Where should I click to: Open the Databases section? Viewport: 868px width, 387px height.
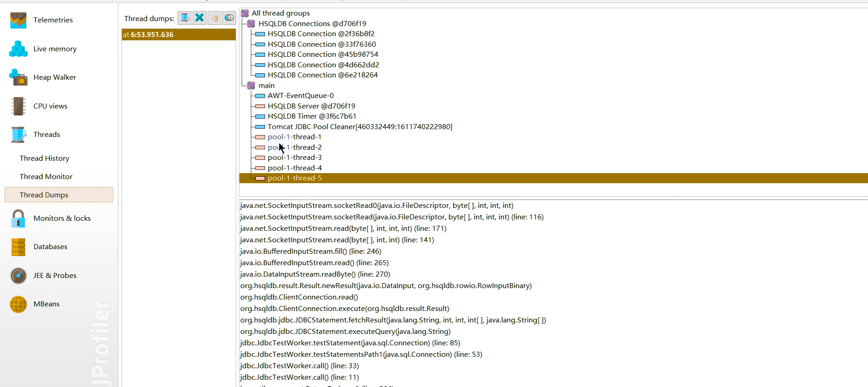coord(50,247)
